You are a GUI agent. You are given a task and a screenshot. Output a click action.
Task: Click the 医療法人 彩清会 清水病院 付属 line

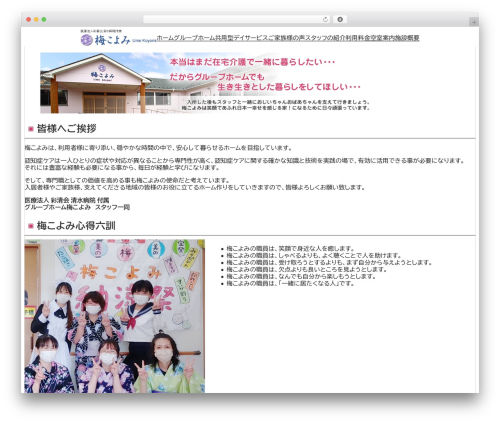point(67,200)
